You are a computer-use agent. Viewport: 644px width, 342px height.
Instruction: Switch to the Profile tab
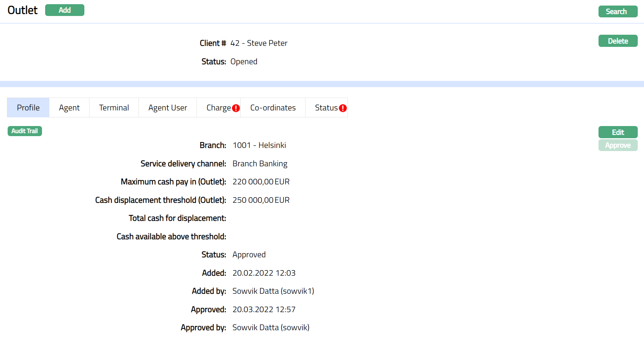click(28, 108)
